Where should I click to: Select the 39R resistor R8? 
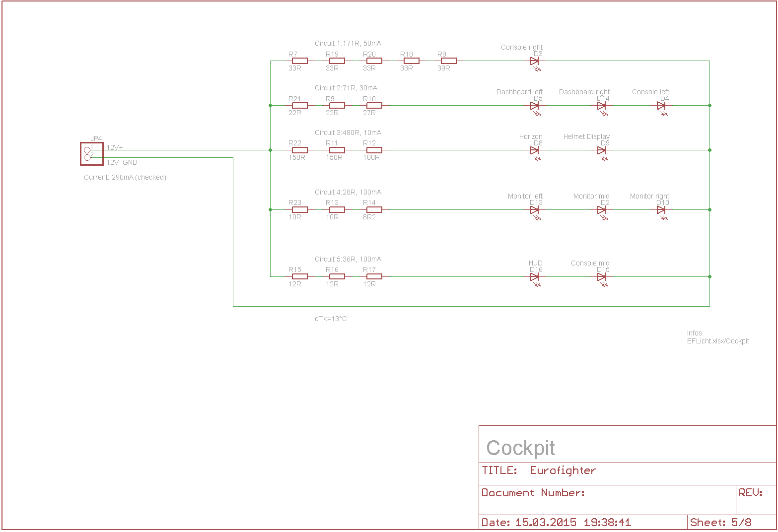(448, 61)
